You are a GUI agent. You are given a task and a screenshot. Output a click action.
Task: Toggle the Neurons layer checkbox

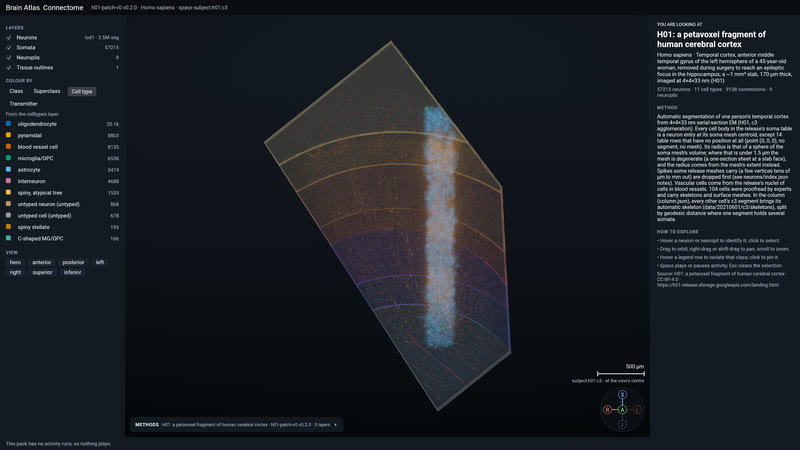9,38
